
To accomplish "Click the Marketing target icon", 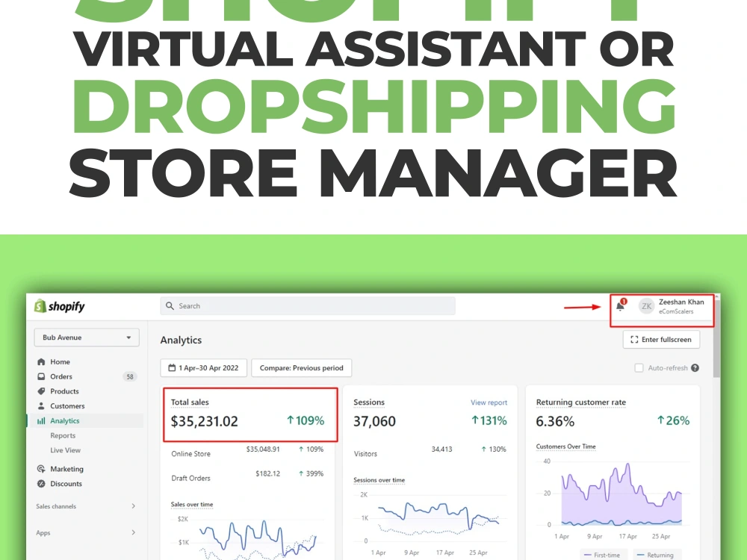I will click(x=41, y=469).
